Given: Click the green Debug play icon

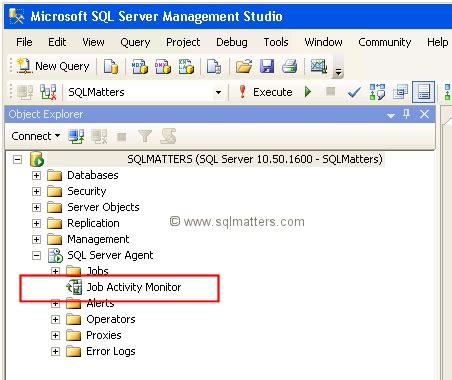Looking at the screenshot, I should point(308,92).
